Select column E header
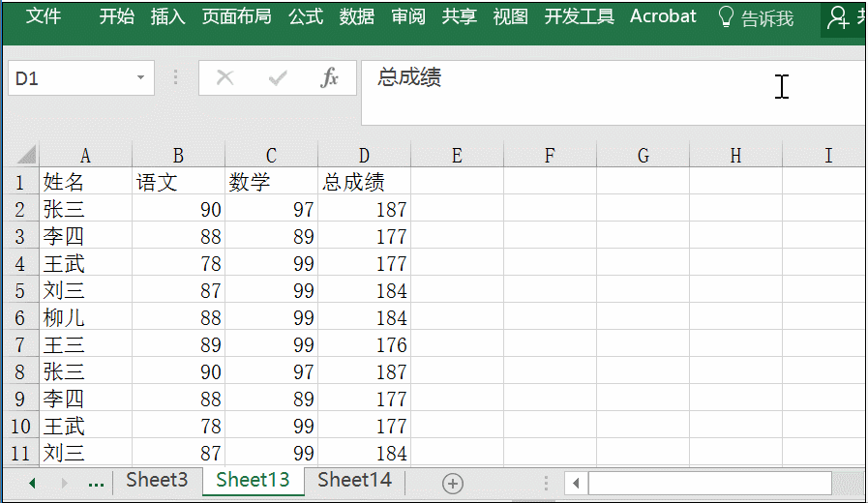This screenshot has width=868, height=503. [457, 156]
